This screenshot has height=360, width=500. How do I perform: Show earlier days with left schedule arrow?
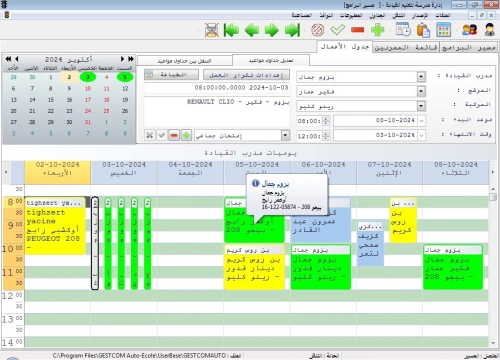(x=6, y=172)
